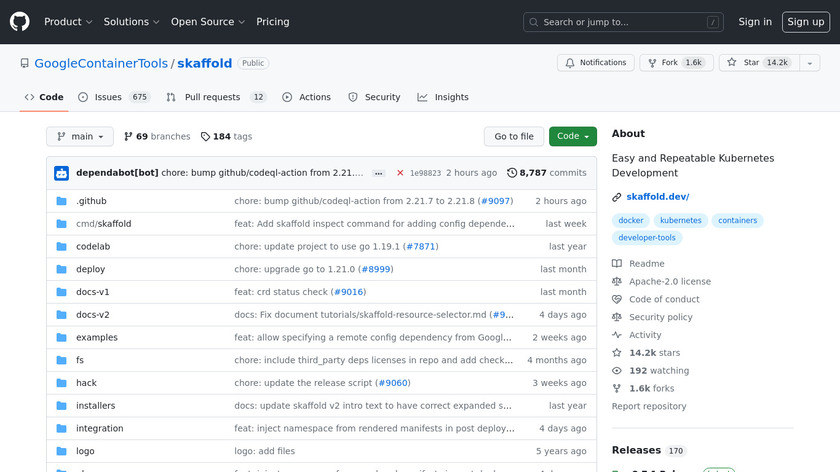Screen dimensions: 840x472
Task: Click the dependabot avatar icon
Action: 61,173
